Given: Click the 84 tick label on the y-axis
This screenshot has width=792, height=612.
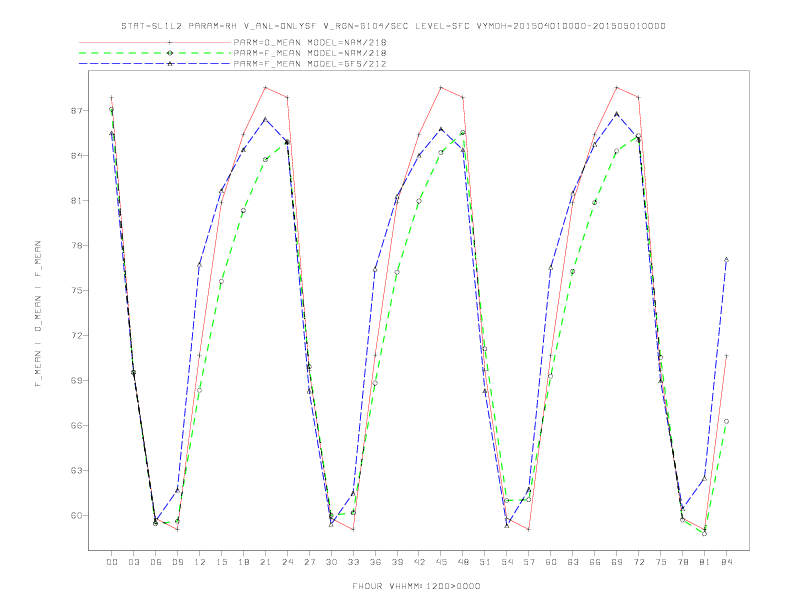Looking at the screenshot, I should click(76, 156).
